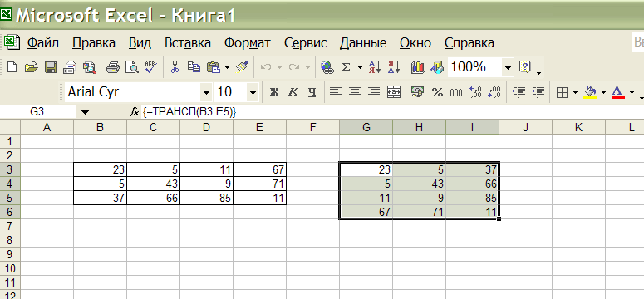Open the Правка menu
This screenshot has height=299, width=644.
click(94, 42)
